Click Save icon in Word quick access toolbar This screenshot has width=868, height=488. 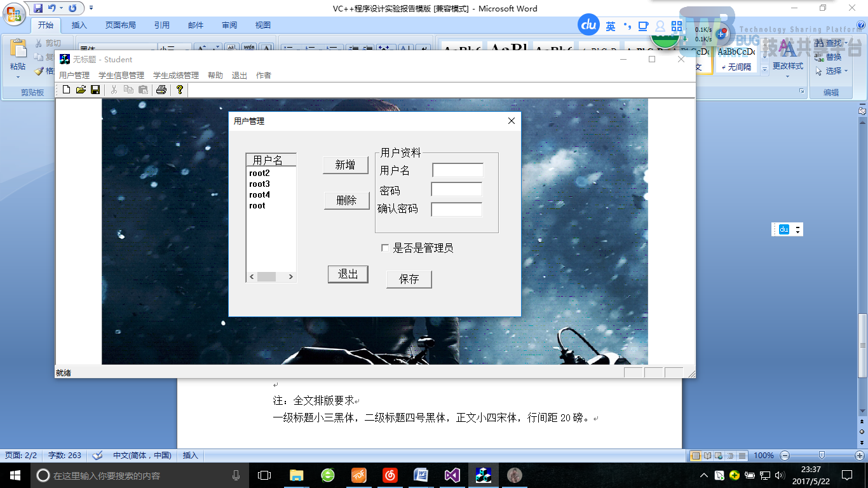pos(38,8)
